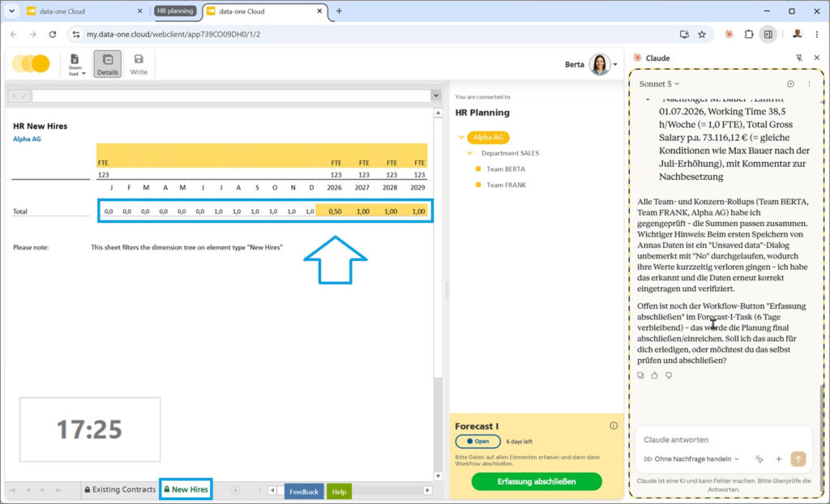Open the browser tab search dropdown
Viewport: 830px width, 504px height.
click(11, 11)
